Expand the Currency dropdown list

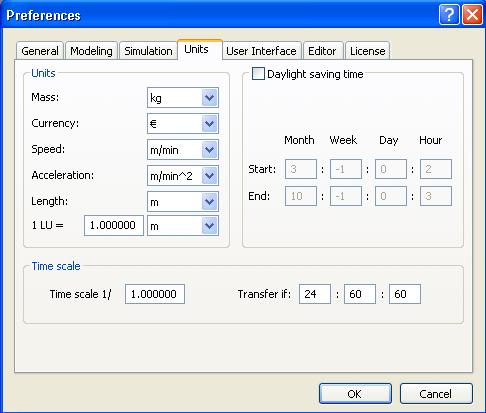183,124
